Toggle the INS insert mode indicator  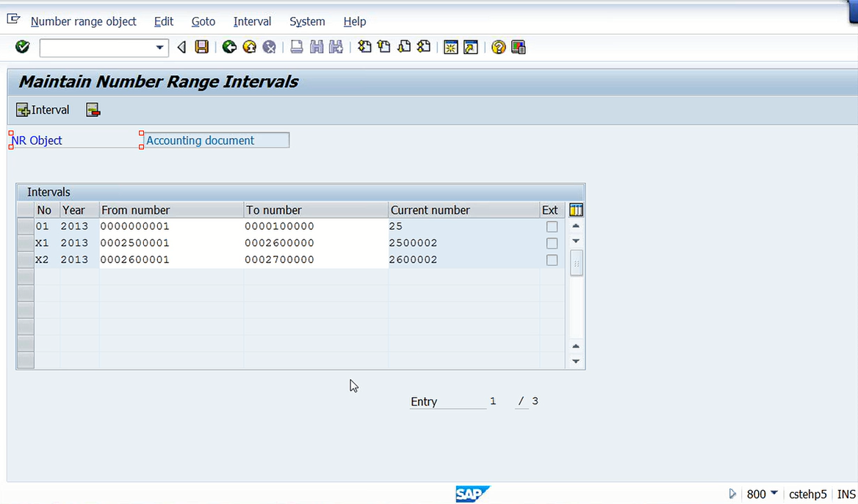(x=846, y=494)
